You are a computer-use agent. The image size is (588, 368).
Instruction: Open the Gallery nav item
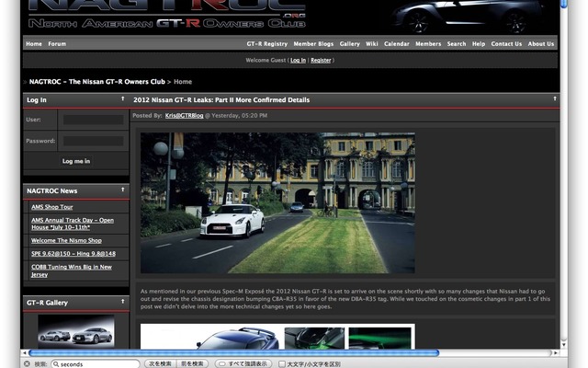click(x=349, y=43)
